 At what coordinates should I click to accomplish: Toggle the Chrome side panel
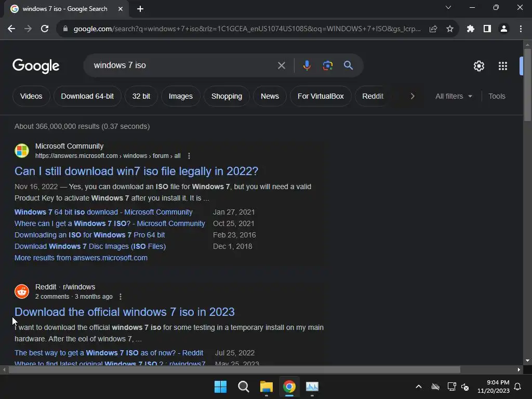[487, 29]
